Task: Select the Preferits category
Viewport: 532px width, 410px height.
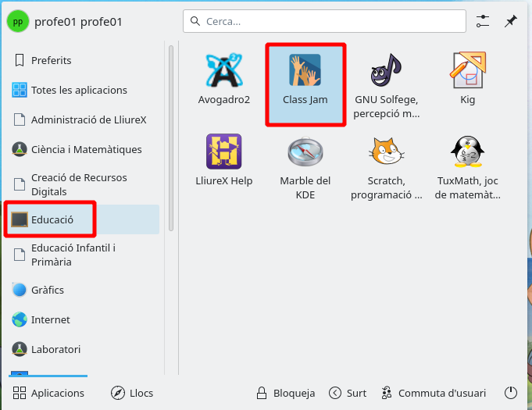Action: tap(51, 60)
